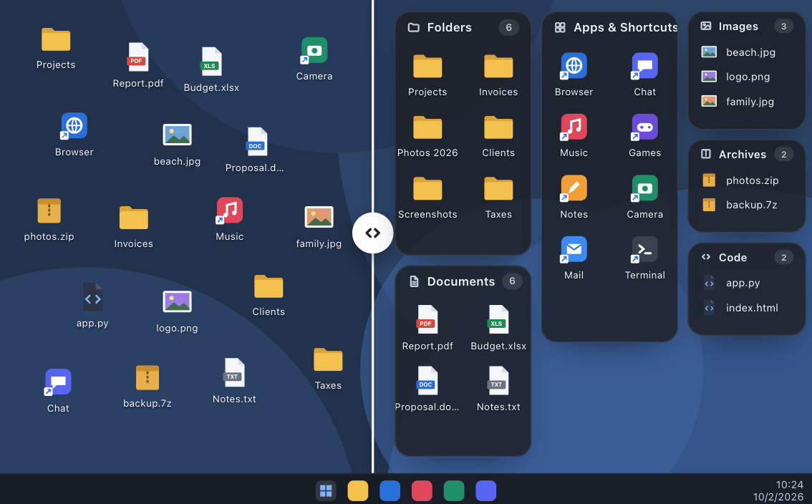Open the truncated Proposal.d... file on left desktop

[x=254, y=149]
